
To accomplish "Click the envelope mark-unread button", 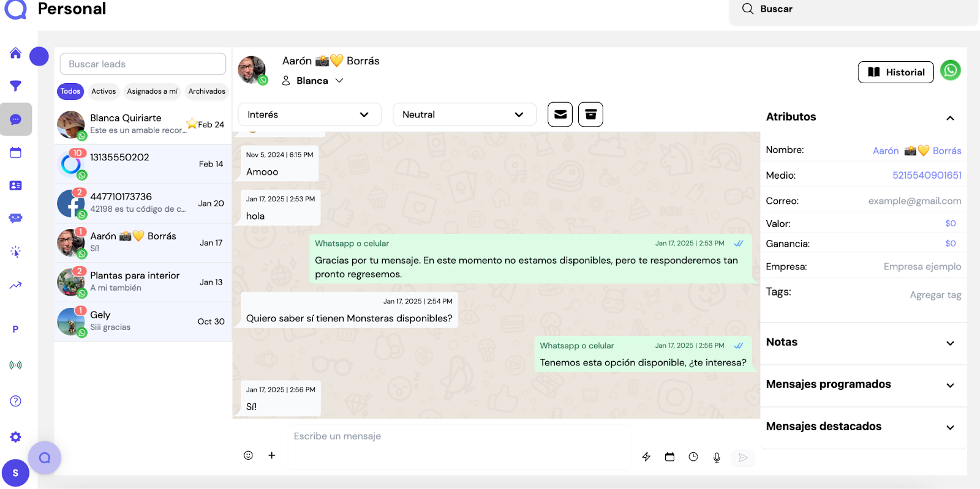I will point(560,114).
